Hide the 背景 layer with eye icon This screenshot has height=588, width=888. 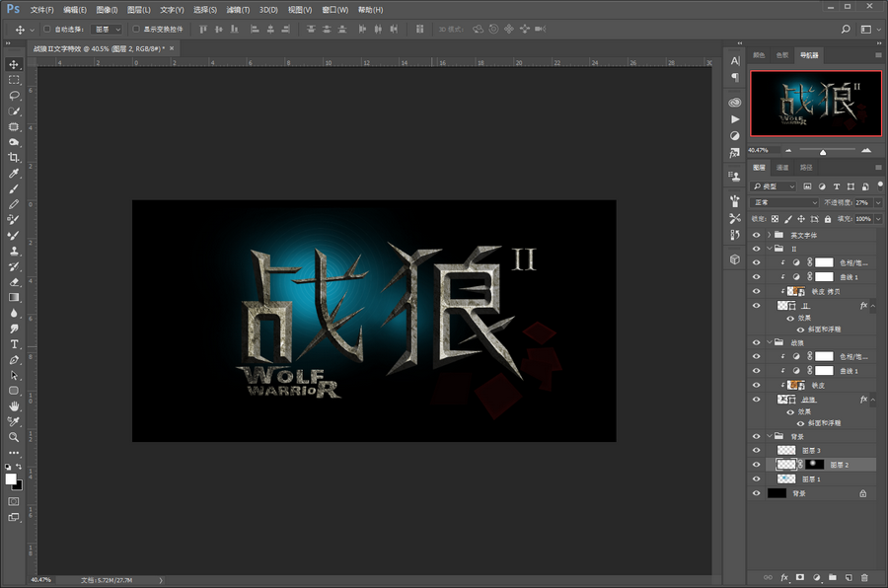757,493
